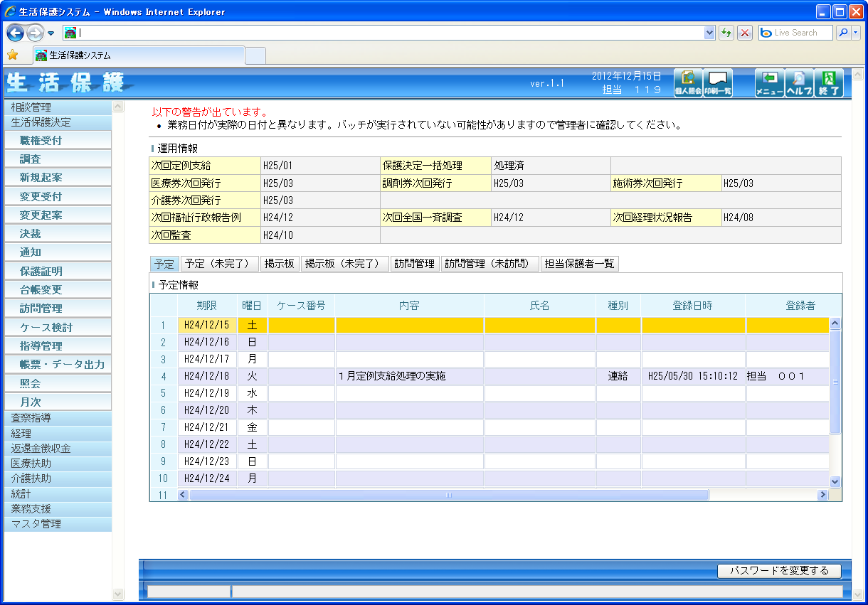Click the 登録日時 column header
This screenshot has height=605, width=868.
coord(693,306)
